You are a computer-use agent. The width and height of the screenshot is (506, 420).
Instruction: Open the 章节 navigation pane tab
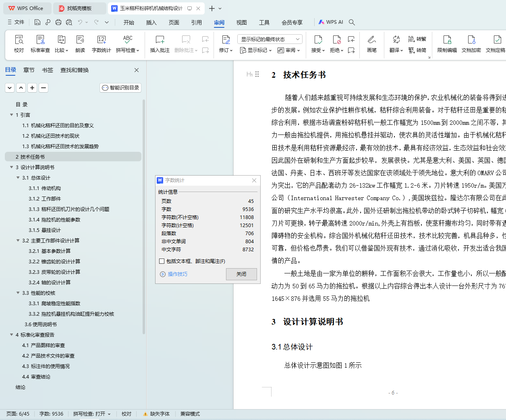29,70
